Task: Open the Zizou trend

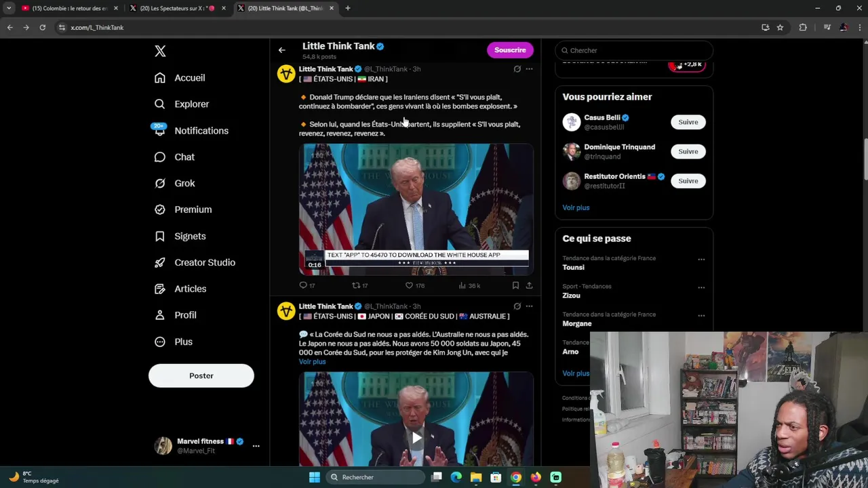Action: click(x=571, y=296)
